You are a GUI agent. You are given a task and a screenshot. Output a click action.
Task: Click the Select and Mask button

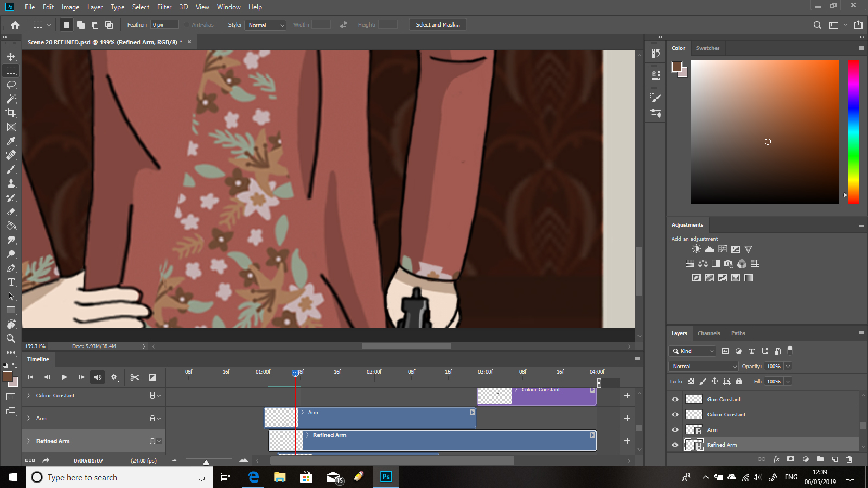[437, 25]
